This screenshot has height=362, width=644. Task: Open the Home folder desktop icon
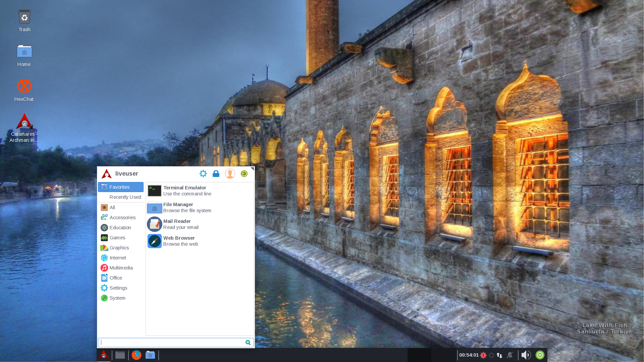[24, 56]
